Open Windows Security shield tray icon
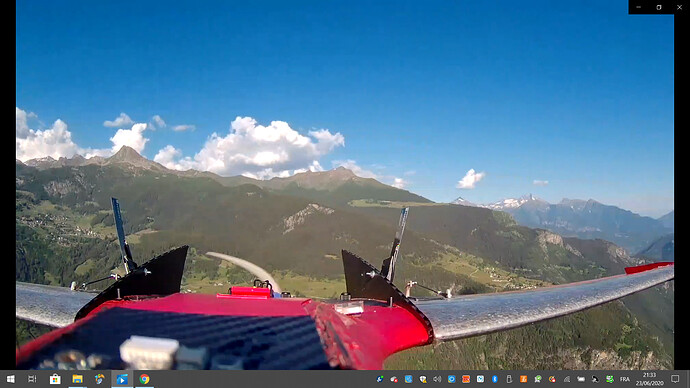Image resolution: width=690 pixels, height=388 pixels. point(423,379)
